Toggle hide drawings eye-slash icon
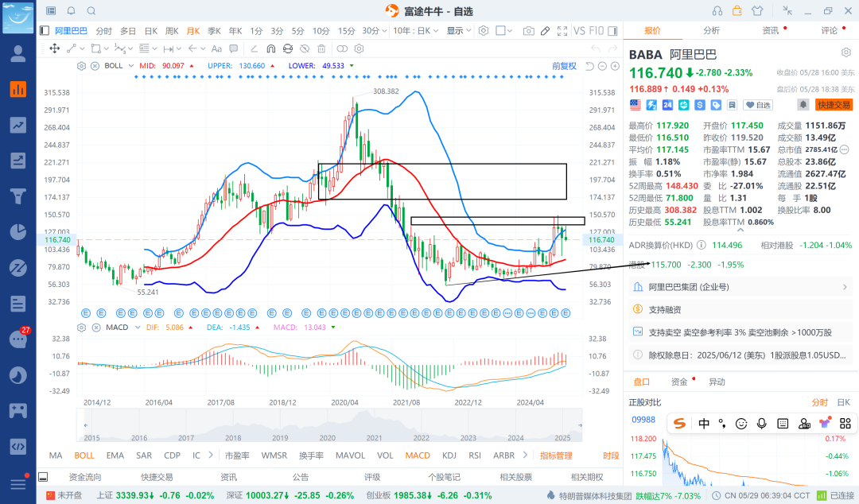The width and height of the screenshot is (859, 504). click(305, 48)
